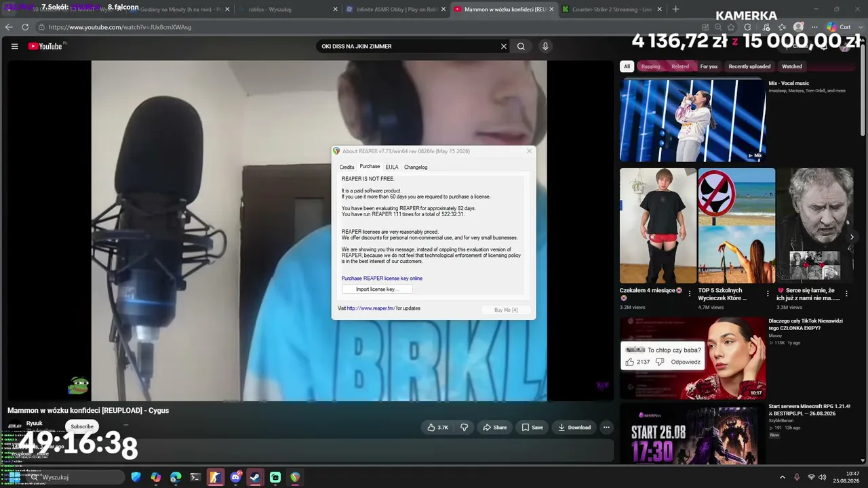
Task: Share the video
Action: point(494,427)
